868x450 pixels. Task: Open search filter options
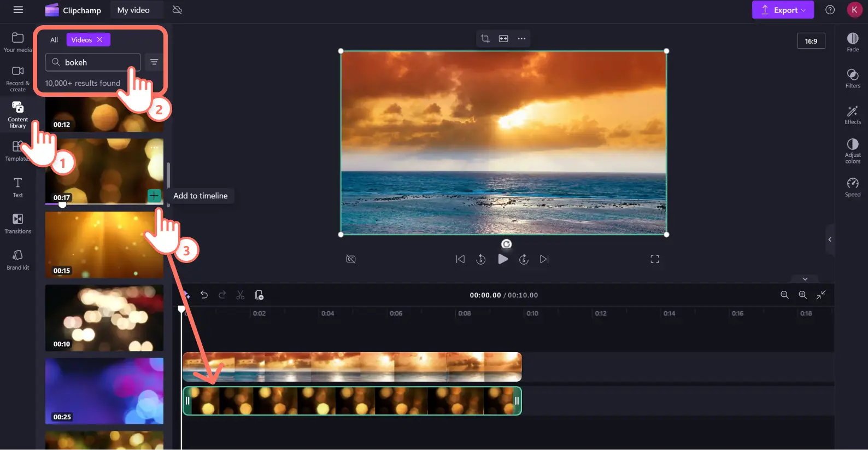(x=154, y=62)
